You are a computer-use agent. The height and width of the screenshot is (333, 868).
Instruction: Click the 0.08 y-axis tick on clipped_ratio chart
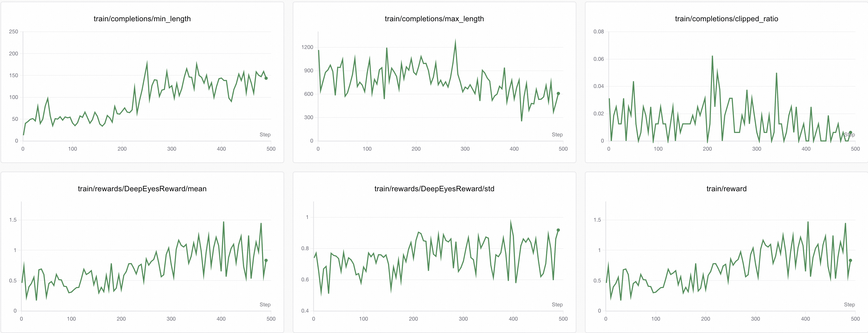pos(598,32)
